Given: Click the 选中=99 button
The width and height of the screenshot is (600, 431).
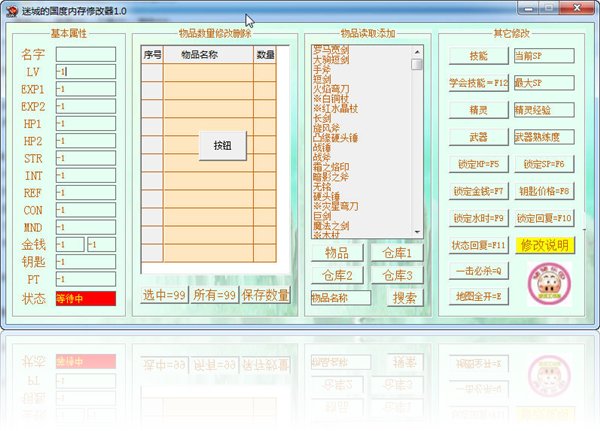Looking at the screenshot, I should click(x=164, y=295).
